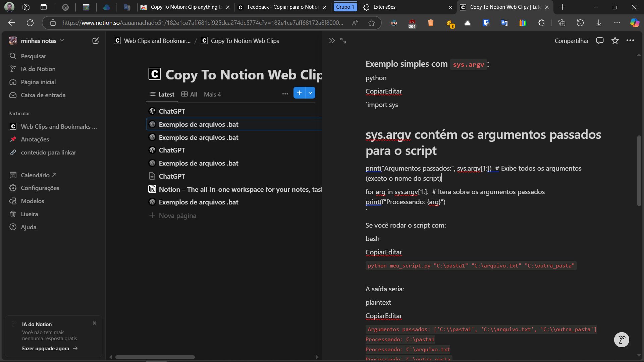Click horizontal scrollbar under database list
Viewport: 644px width, 362px height.
[x=155, y=357]
